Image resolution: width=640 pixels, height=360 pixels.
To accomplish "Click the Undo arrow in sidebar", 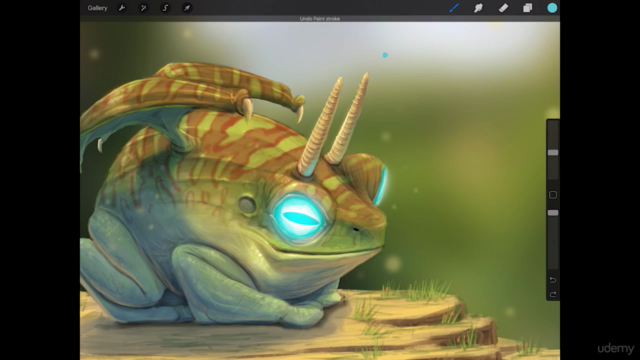I will pyautogui.click(x=553, y=280).
